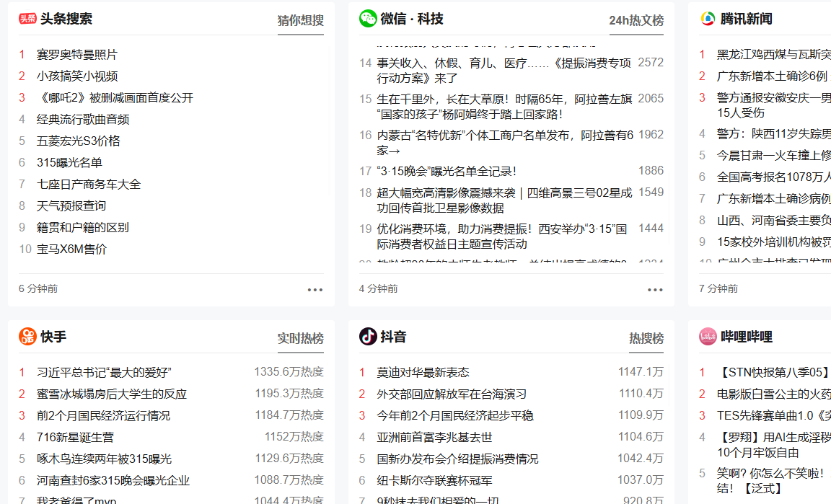Open 黑龙江鸡西煤与瓦斯 news headline
Image resolution: width=831 pixels, height=504 pixels.
(x=773, y=55)
